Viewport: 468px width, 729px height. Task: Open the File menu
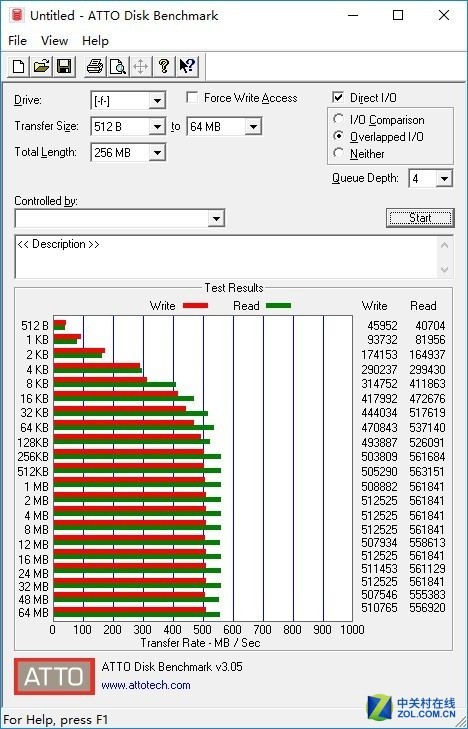(18, 41)
